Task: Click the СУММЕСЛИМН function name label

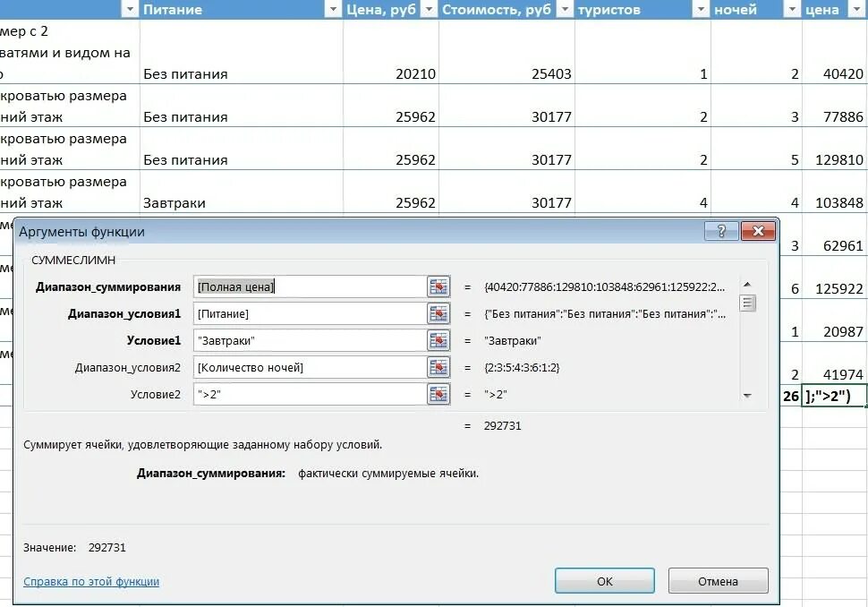Action: pos(73,261)
